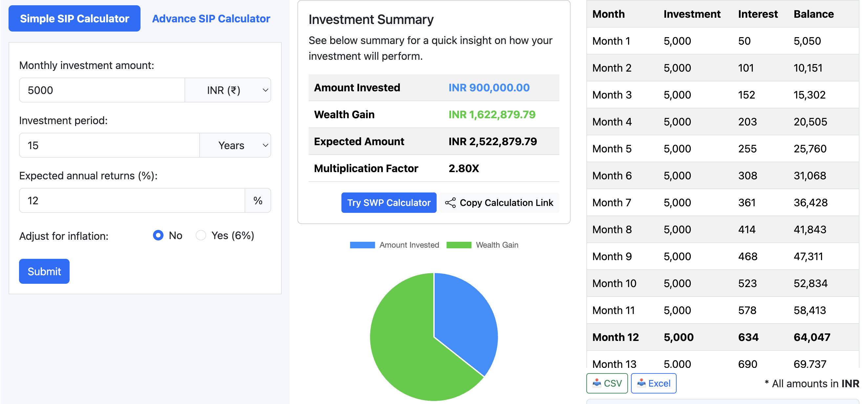Enable 'Yes (6%)' inflation adjustment
This screenshot has height=404, width=868.
[x=201, y=236]
